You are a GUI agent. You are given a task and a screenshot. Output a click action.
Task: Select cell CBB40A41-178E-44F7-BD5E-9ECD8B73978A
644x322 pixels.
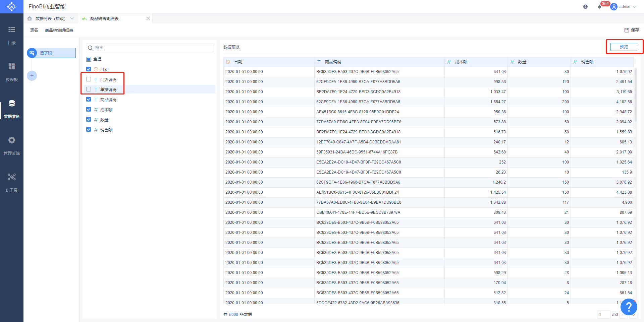pos(379,212)
